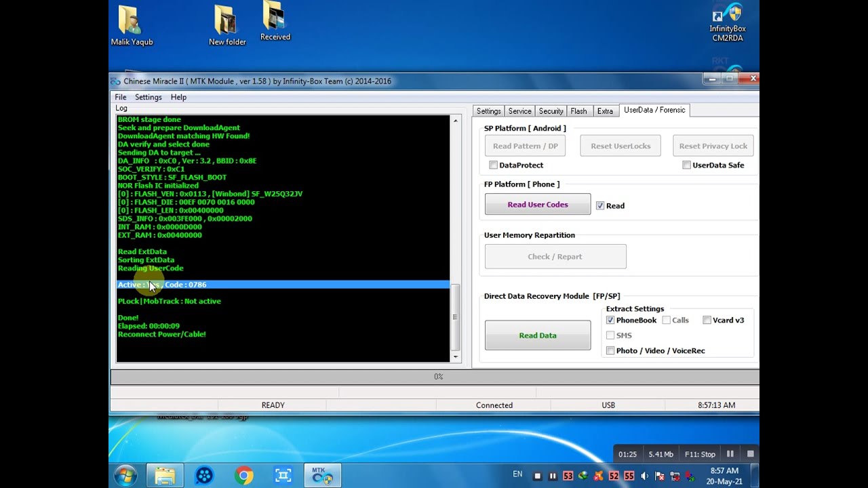This screenshot has height=488, width=868.
Task: Select the UserData / Forensic tab
Action: pyautogui.click(x=654, y=110)
